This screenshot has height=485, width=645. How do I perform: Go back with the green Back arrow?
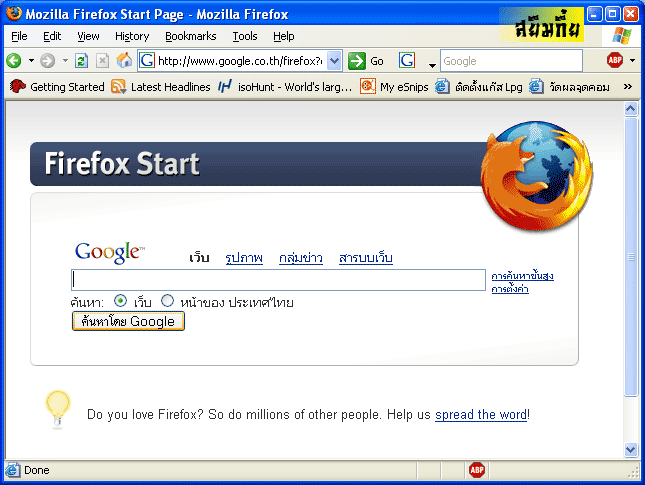14,61
